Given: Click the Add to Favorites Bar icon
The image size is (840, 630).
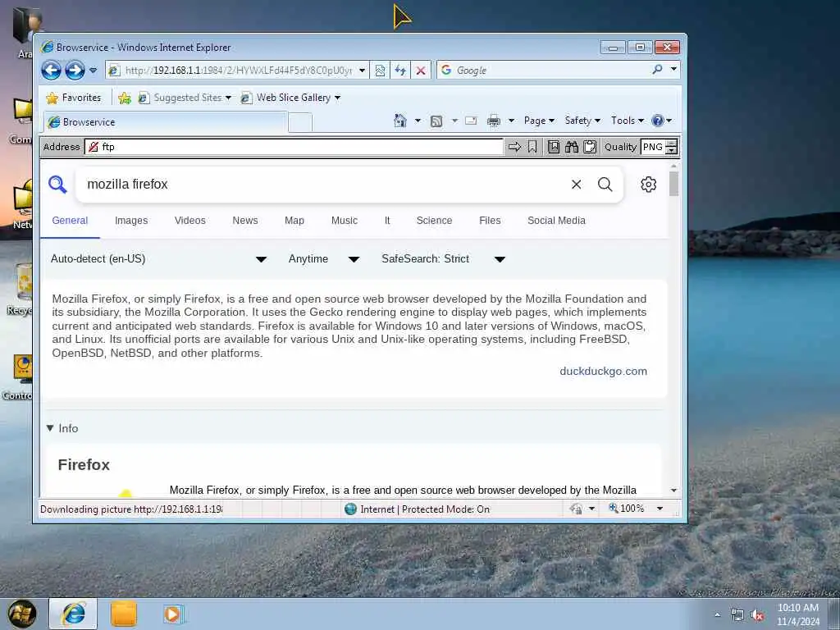Looking at the screenshot, I should pos(125,98).
